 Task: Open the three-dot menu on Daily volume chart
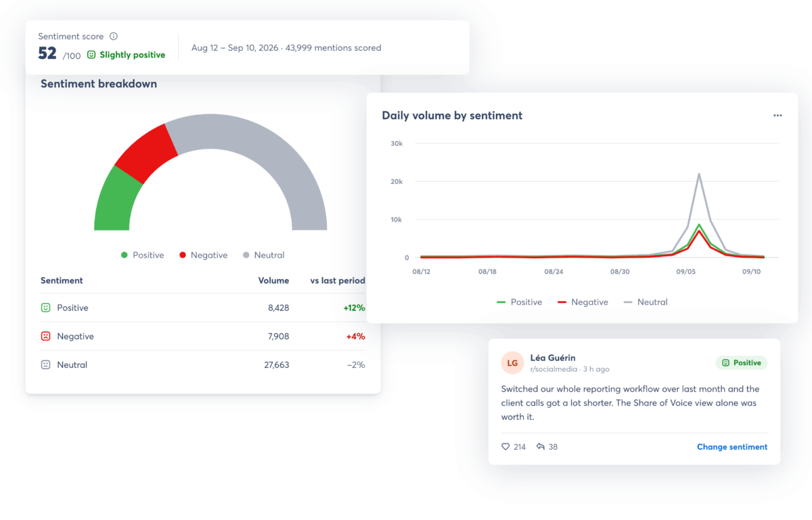pos(777,116)
